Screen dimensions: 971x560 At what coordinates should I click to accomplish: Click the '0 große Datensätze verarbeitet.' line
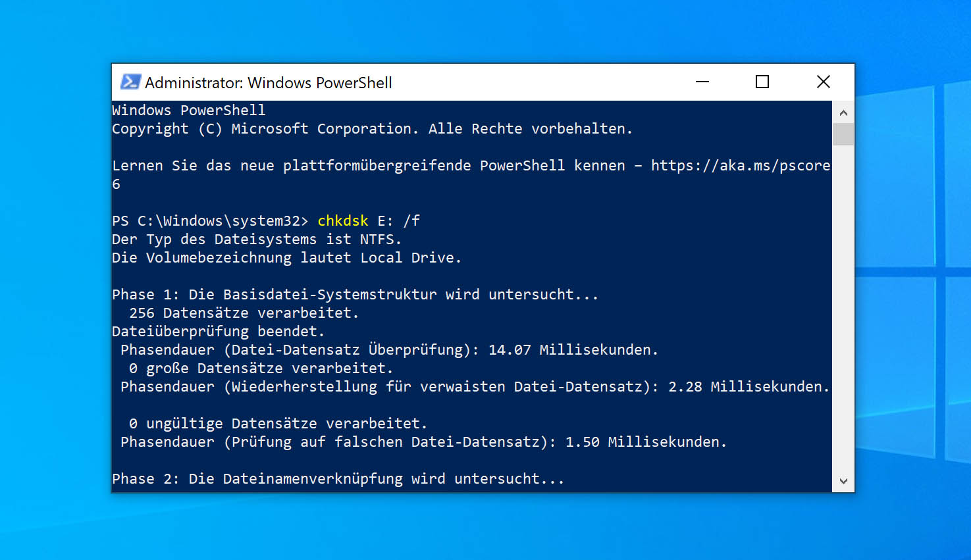[x=261, y=369]
